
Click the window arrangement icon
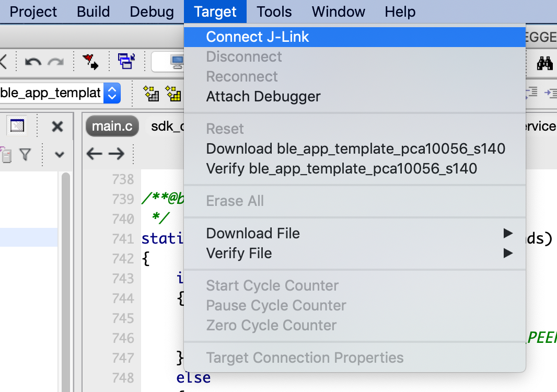point(126,60)
